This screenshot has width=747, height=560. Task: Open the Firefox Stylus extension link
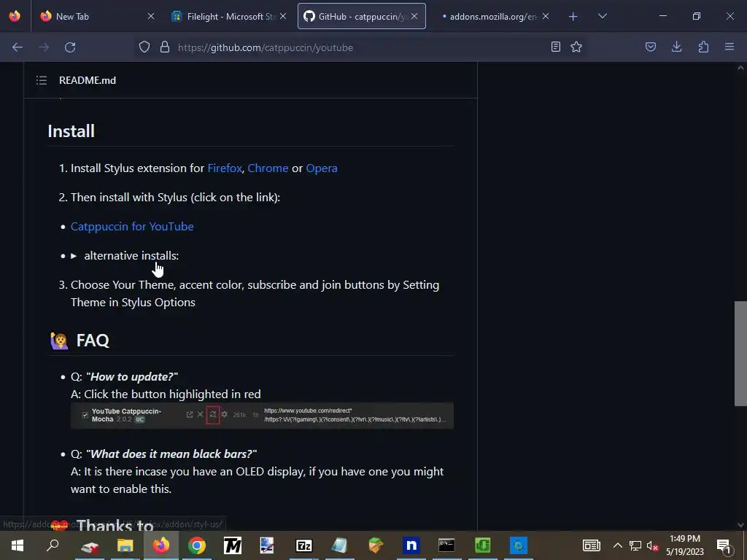225,168
